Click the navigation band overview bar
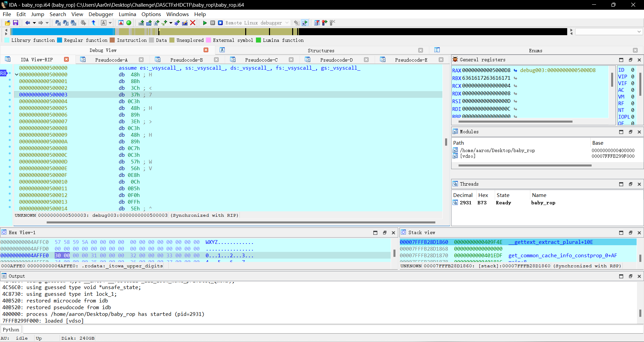The height and width of the screenshot is (342, 644). pos(288,31)
